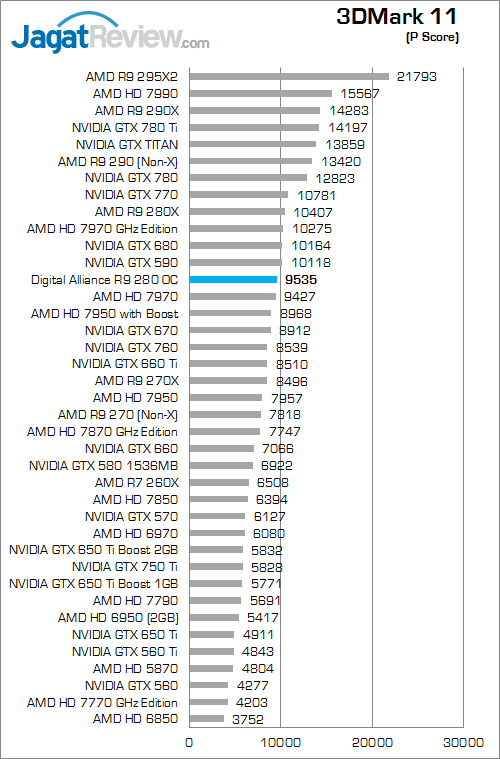Click the 10000 axis label
The height and width of the screenshot is (759, 500).
(x=280, y=743)
